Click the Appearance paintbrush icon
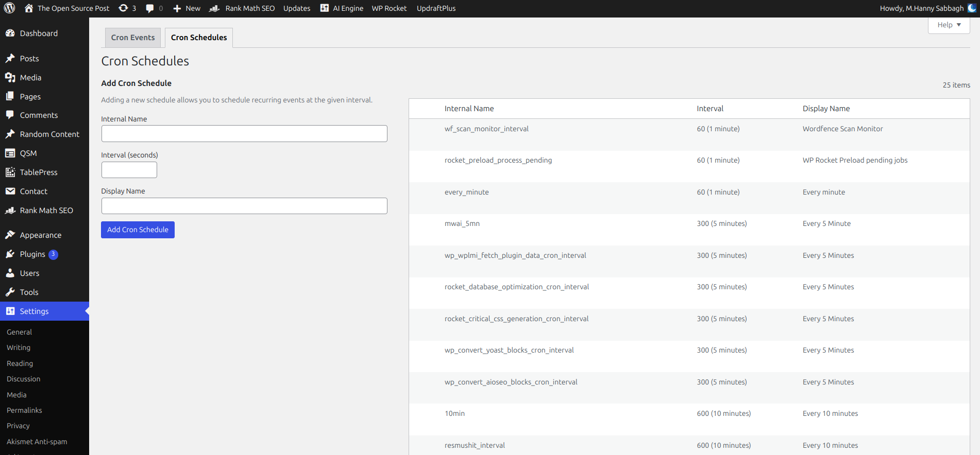980x455 pixels. point(10,235)
